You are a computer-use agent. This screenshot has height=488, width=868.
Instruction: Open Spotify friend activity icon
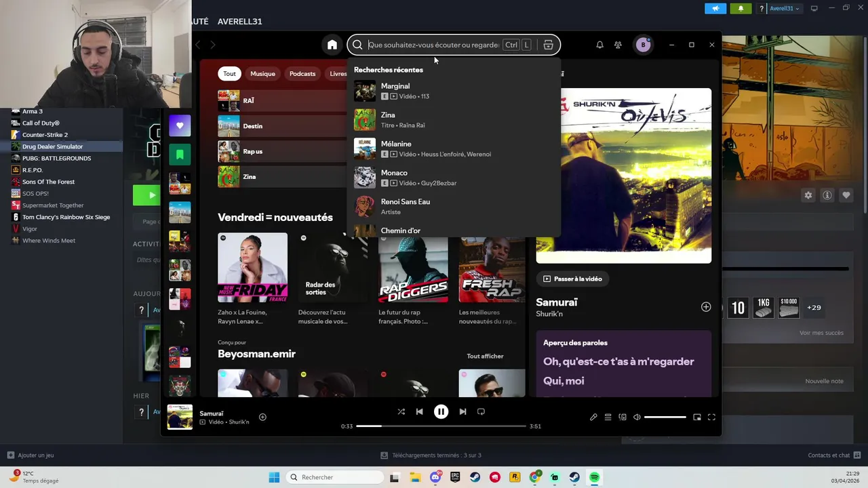(x=618, y=45)
